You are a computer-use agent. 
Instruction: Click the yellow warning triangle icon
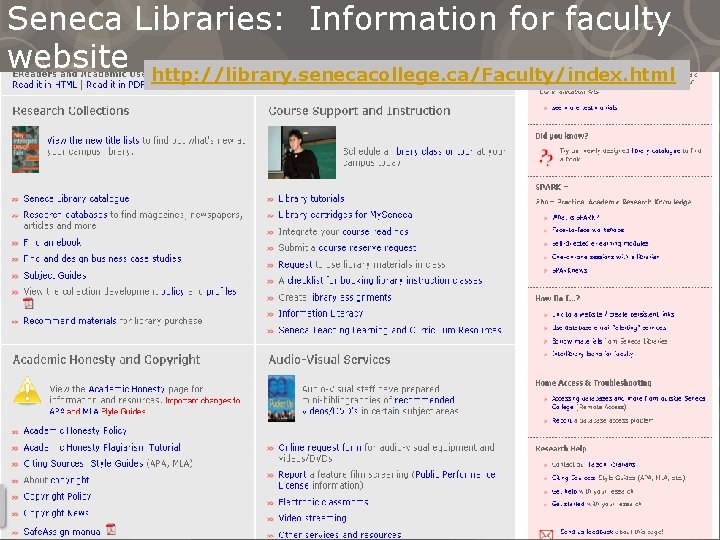27,391
